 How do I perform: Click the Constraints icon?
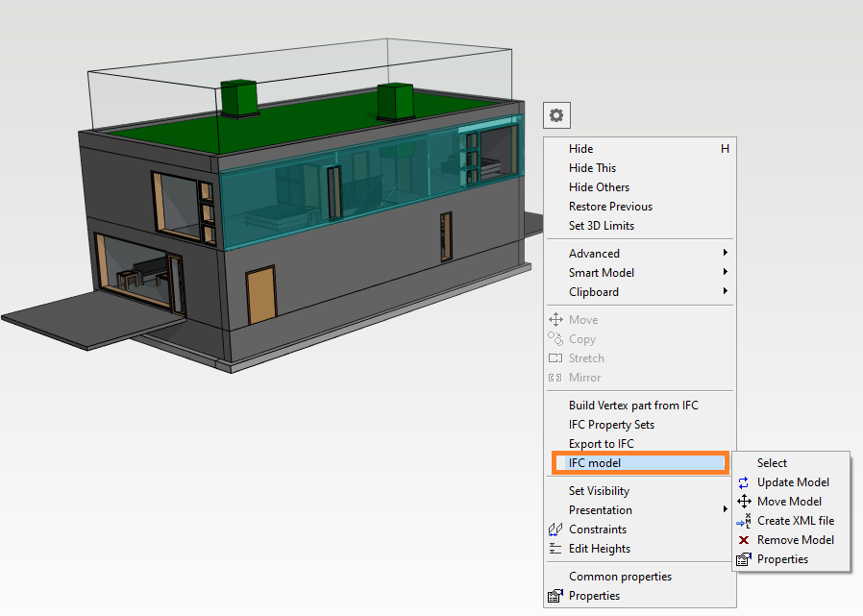pos(555,529)
